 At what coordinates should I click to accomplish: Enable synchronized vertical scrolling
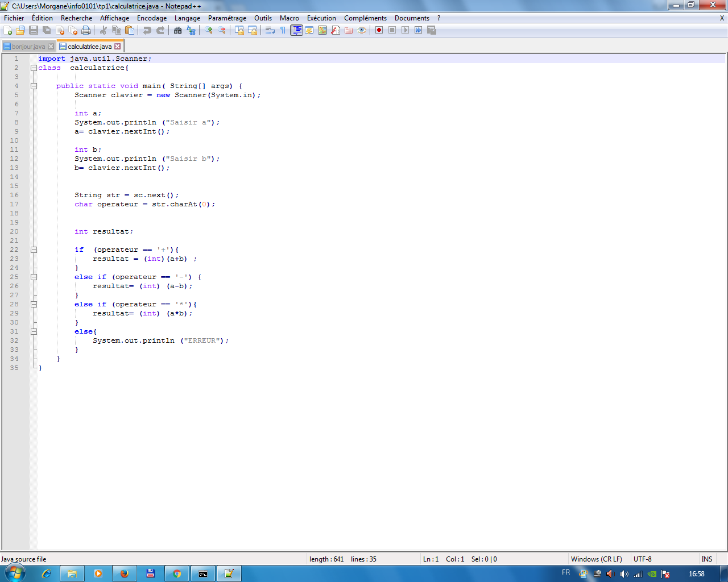pyautogui.click(x=240, y=30)
